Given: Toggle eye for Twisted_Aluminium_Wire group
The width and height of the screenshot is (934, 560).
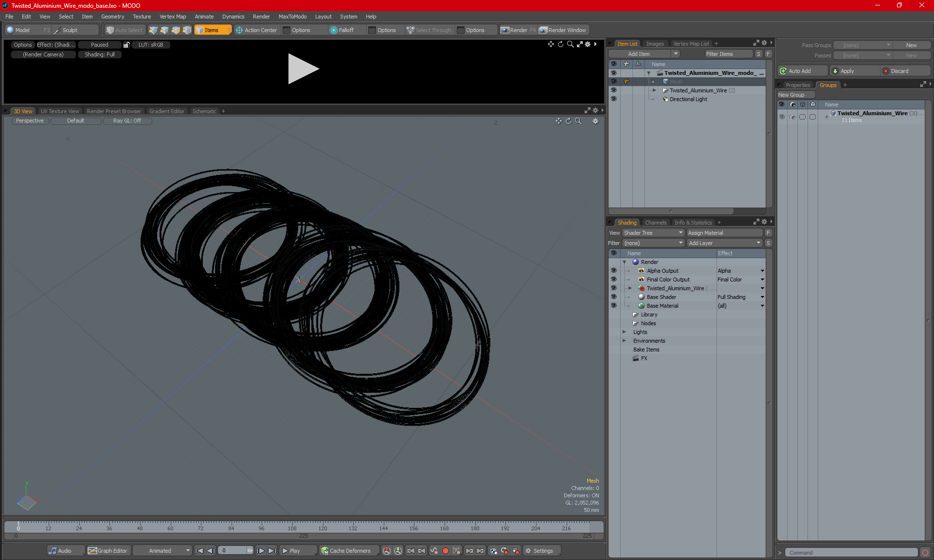Looking at the screenshot, I should coord(782,117).
